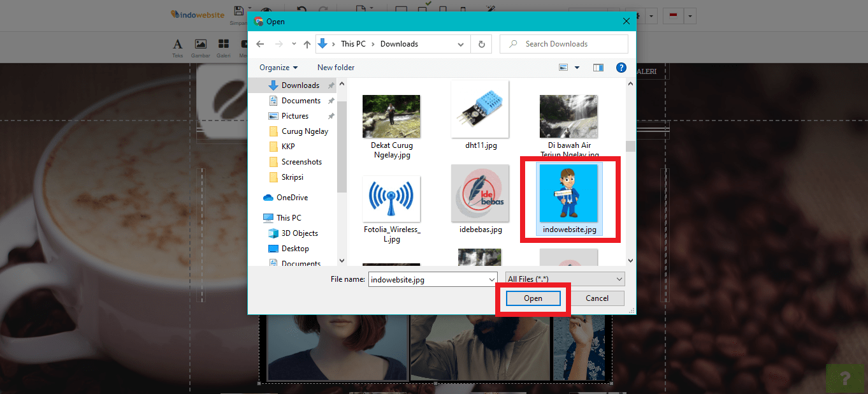Screen dimensions: 868x394
Task: Click the Help question mark in the dialog
Action: tap(621, 67)
